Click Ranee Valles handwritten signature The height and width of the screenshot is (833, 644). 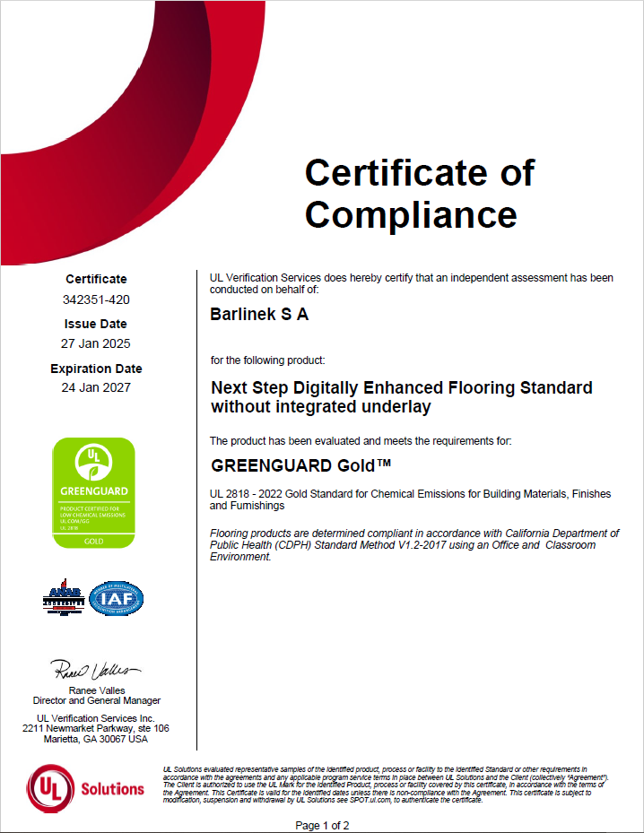coord(95,671)
